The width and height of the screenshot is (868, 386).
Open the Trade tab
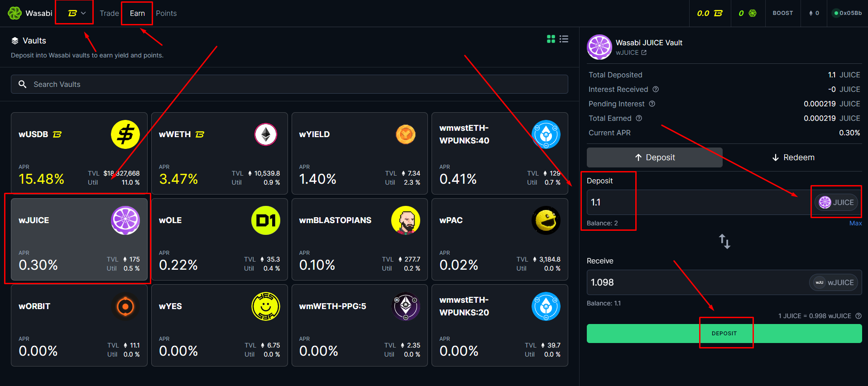click(x=109, y=13)
